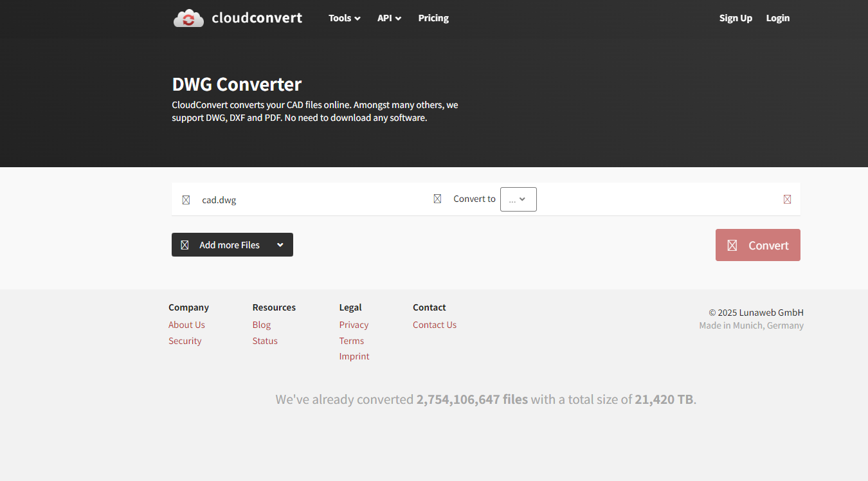Screen dimensions: 868x481
Task: Click the file icon beside cad.dwg
Action: click(186, 200)
